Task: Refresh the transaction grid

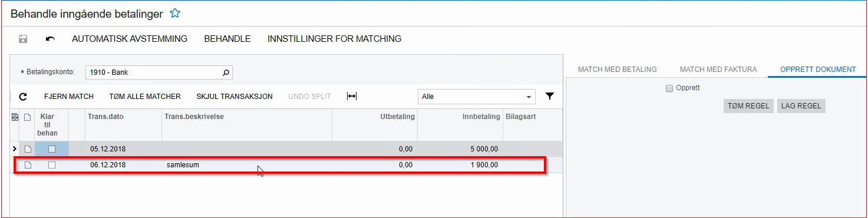Action: [x=24, y=96]
